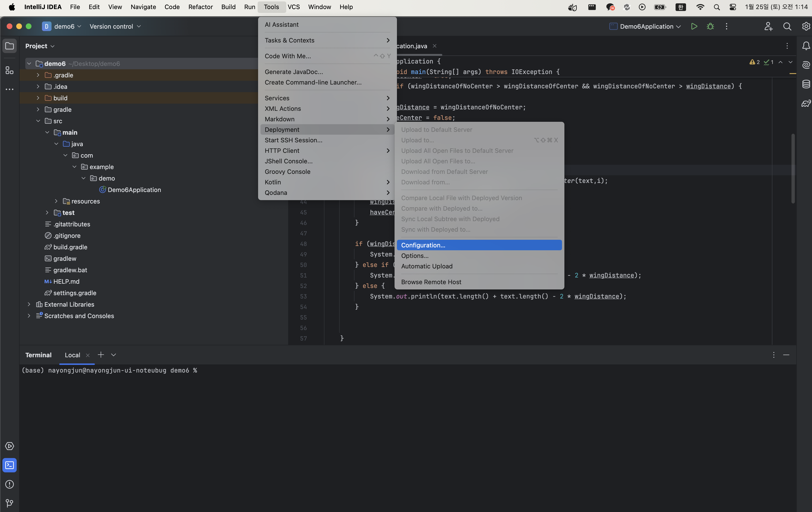Open the Start SSH Session... menu item
Viewport: 812px width, 512px height.
(293, 140)
